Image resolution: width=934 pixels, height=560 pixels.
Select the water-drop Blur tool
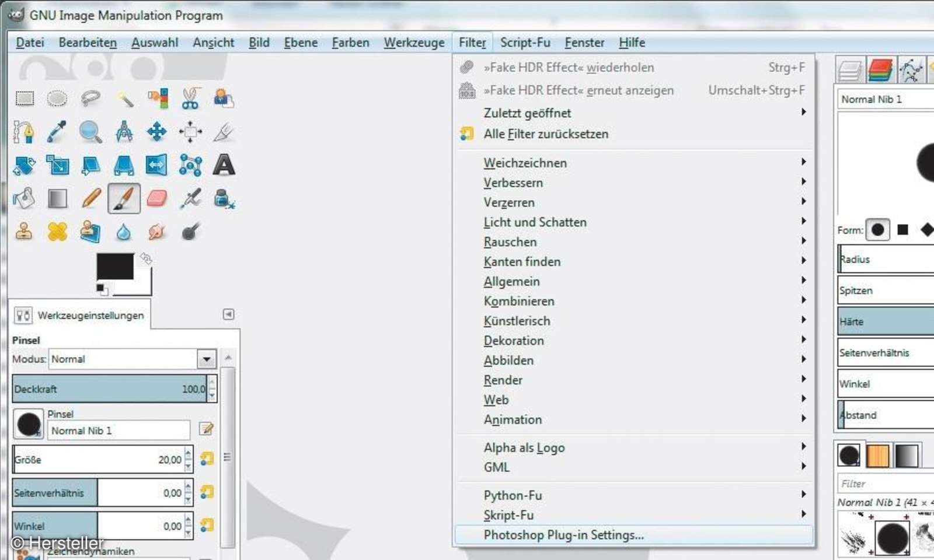pos(123,232)
